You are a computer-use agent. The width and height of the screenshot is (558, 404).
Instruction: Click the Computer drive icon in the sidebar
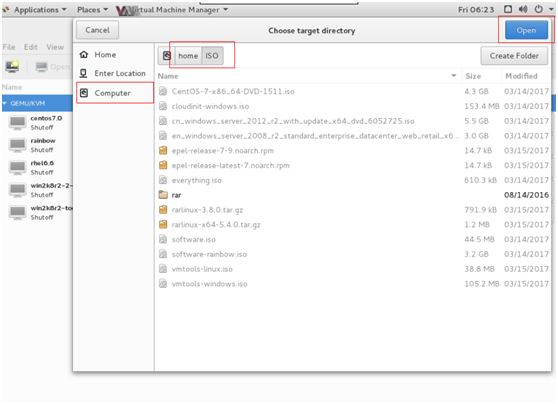pyautogui.click(x=84, y=93)
